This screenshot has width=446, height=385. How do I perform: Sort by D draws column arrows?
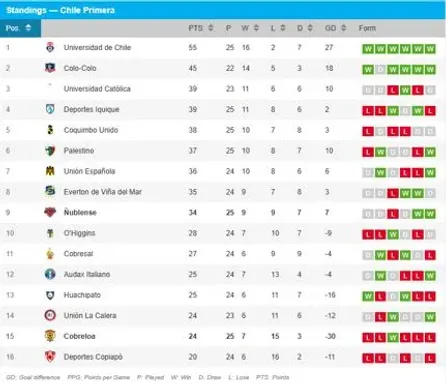click(310, 28)
